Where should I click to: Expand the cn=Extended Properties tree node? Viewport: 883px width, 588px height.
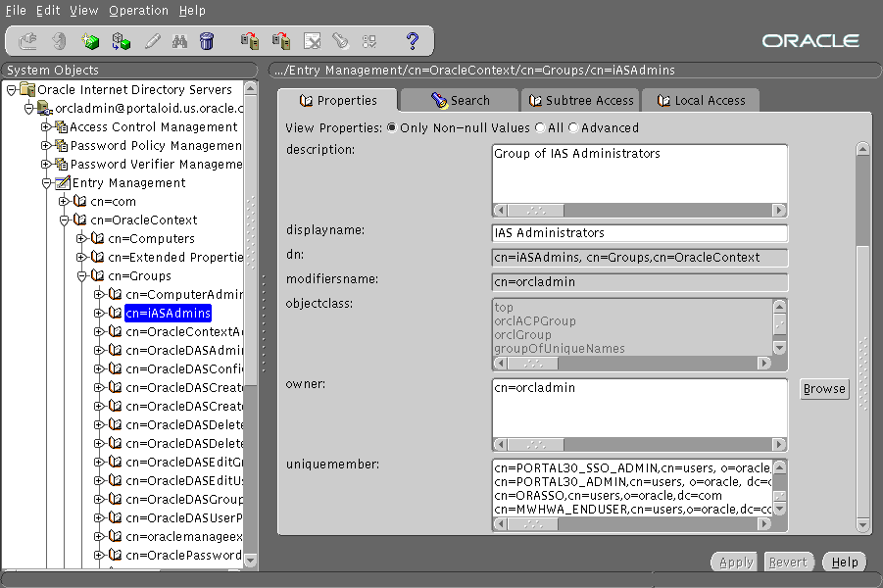coord(81,257)
